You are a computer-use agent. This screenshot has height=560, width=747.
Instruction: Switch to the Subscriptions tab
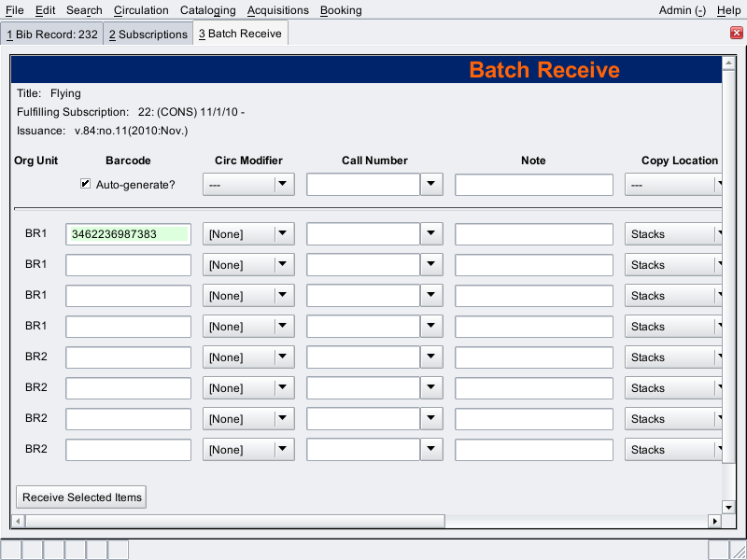(x=148, y=35)
